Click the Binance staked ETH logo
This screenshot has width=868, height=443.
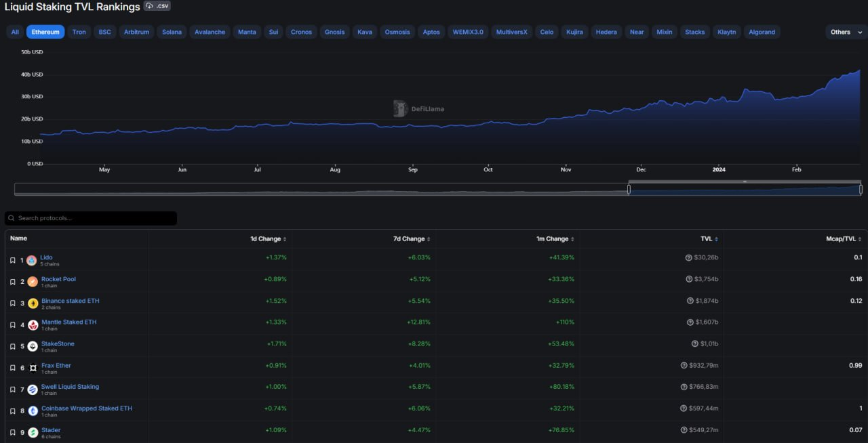33,303
